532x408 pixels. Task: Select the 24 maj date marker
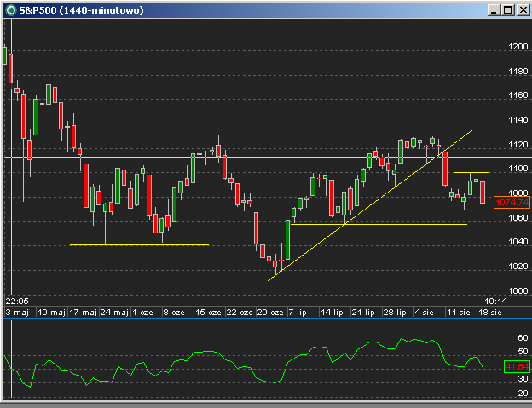[x=114, y=313]
